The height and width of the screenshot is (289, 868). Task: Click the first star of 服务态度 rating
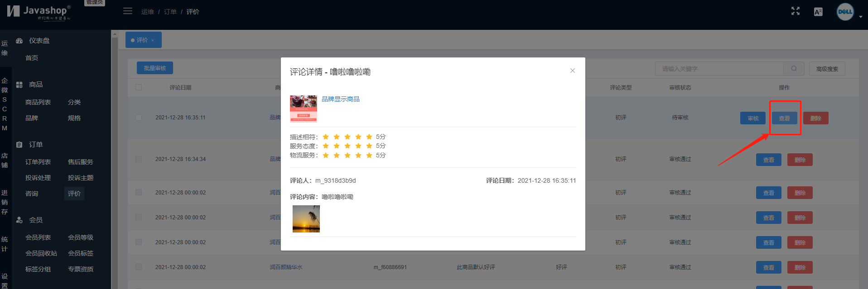point(326,146)
